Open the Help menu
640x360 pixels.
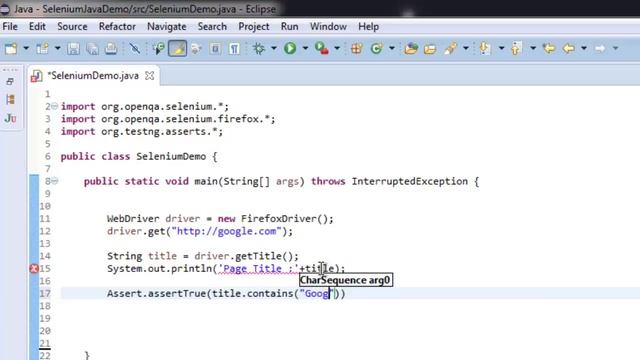click(x=369, y=27)
